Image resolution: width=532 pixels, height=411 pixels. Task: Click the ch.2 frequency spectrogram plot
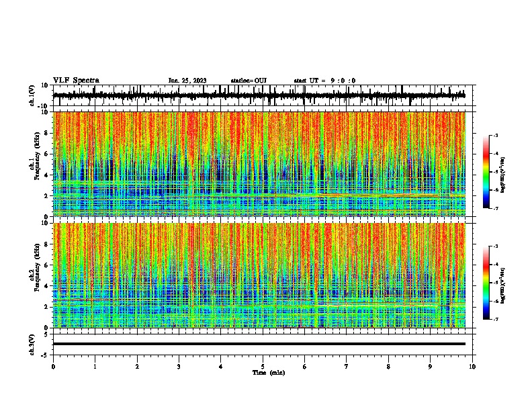tap(259, 275)
